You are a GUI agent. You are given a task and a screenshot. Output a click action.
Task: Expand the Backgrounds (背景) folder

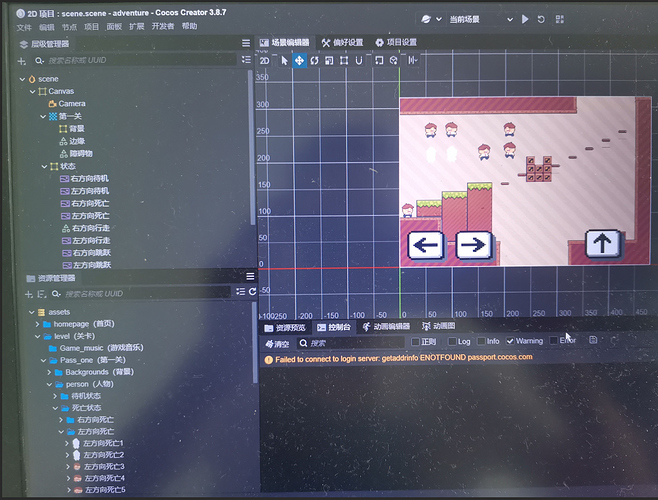(x=49, y=372)
